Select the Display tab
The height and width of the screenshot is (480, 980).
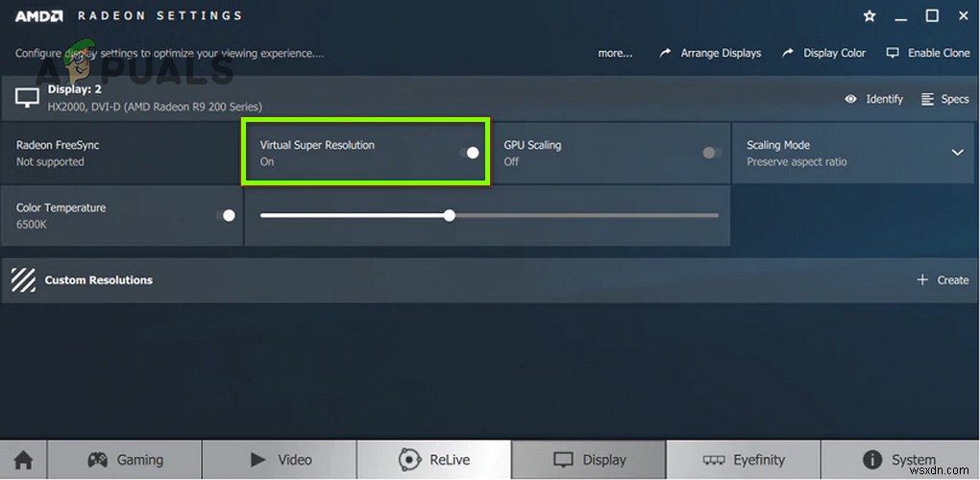click(589, 460)
